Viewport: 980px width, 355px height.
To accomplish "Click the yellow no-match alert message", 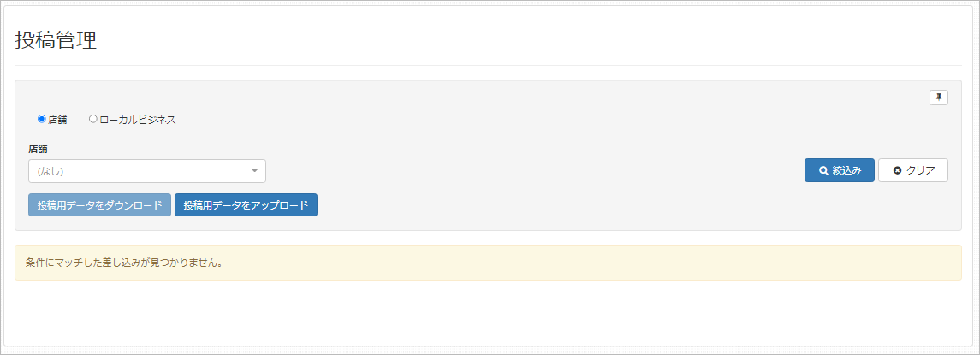I will click(488, 263).
